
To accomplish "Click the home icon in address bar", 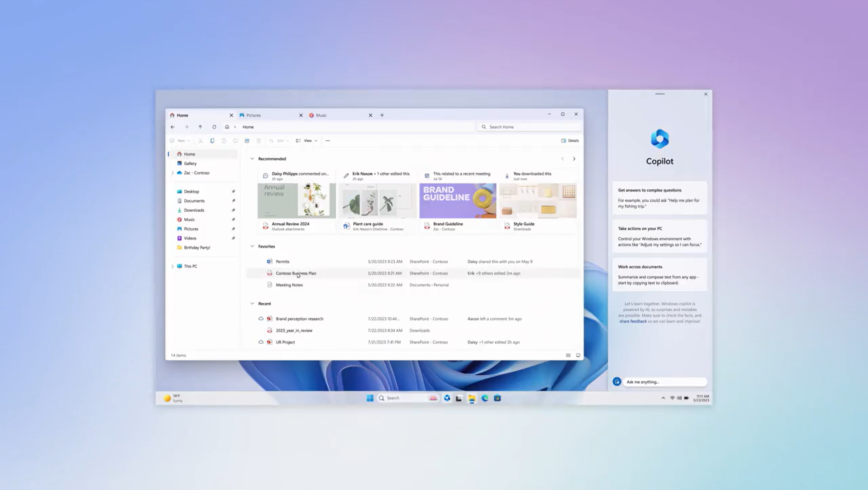I will click(x=227, y=127).
